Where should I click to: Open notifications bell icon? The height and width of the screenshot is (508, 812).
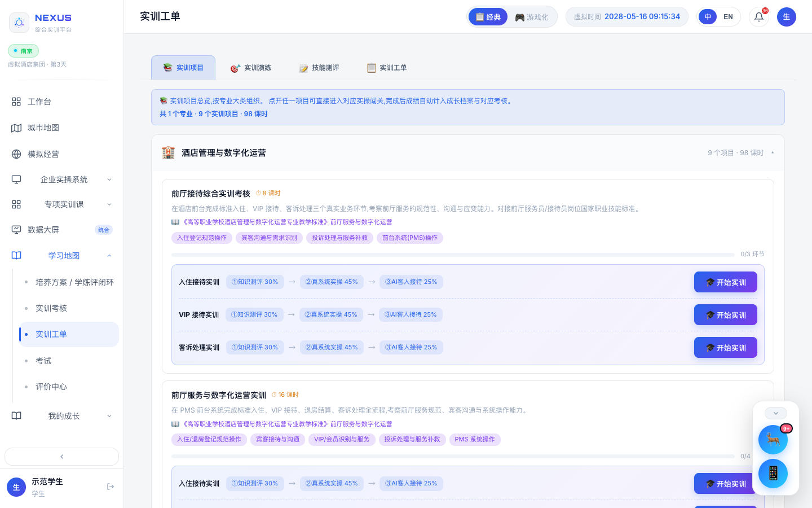[x=759, y=17]
